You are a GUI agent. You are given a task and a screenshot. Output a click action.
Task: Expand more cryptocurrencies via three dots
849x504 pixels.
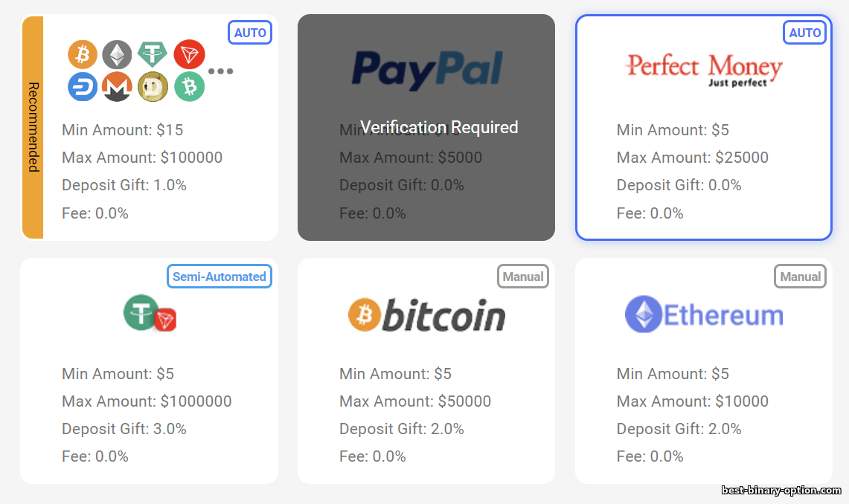(x=220, y=71)
